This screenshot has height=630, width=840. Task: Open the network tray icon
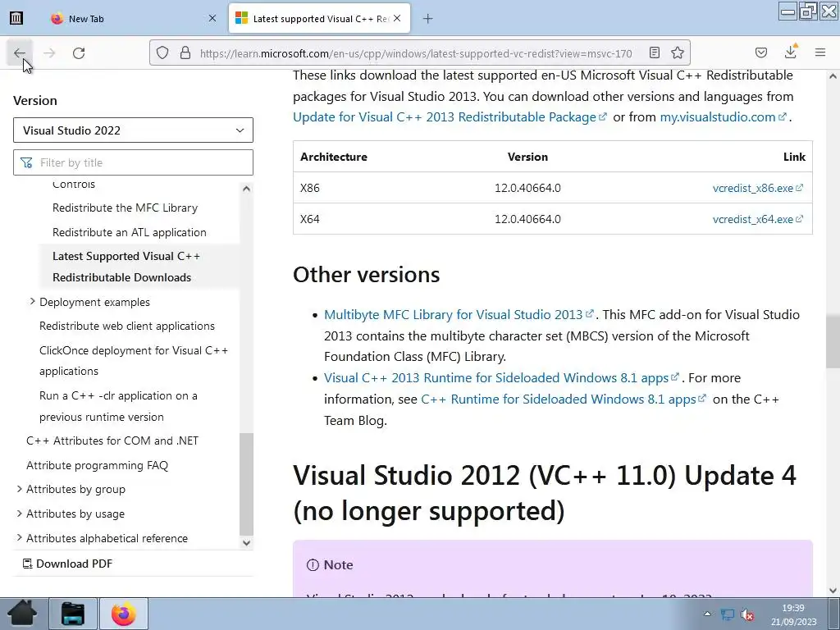click(x=728, y=614)
